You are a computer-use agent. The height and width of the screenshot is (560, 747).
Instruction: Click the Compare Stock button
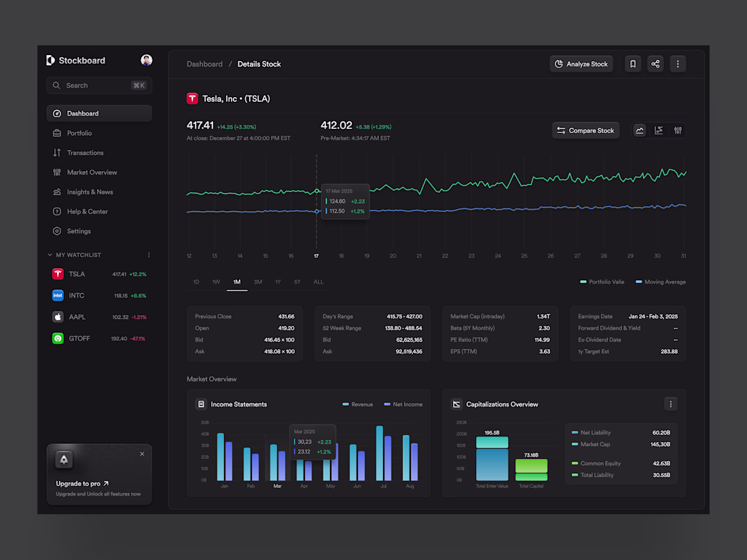585,130
